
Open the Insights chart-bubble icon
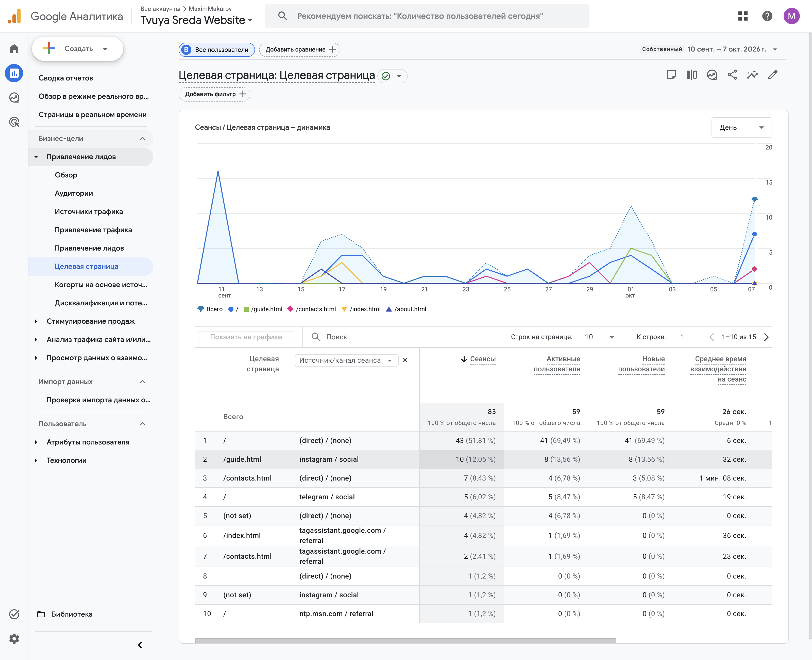coord(712,75)
